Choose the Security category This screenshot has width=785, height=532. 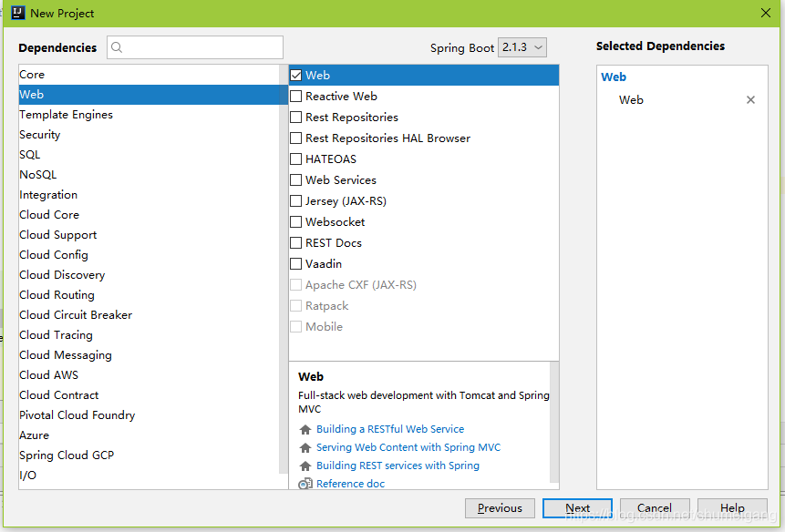(x=150, y=135)
